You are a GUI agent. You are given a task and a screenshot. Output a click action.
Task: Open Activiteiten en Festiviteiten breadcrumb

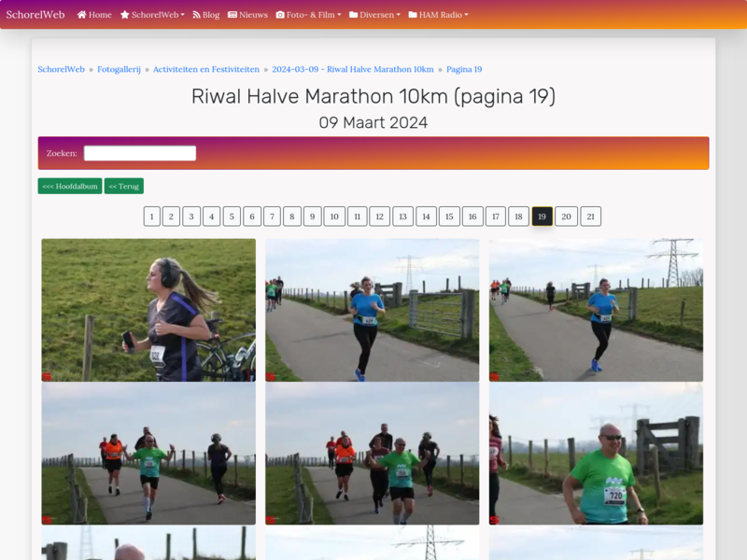point(206,69)
